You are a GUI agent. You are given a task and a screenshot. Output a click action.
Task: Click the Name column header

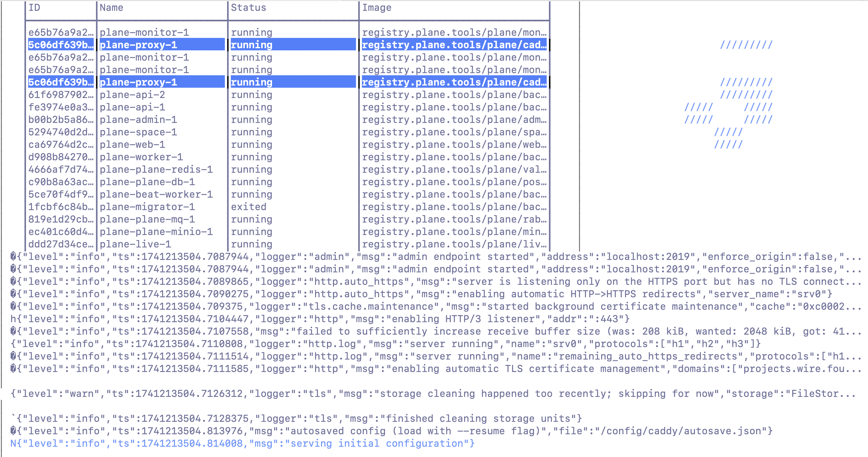[111, 8]
